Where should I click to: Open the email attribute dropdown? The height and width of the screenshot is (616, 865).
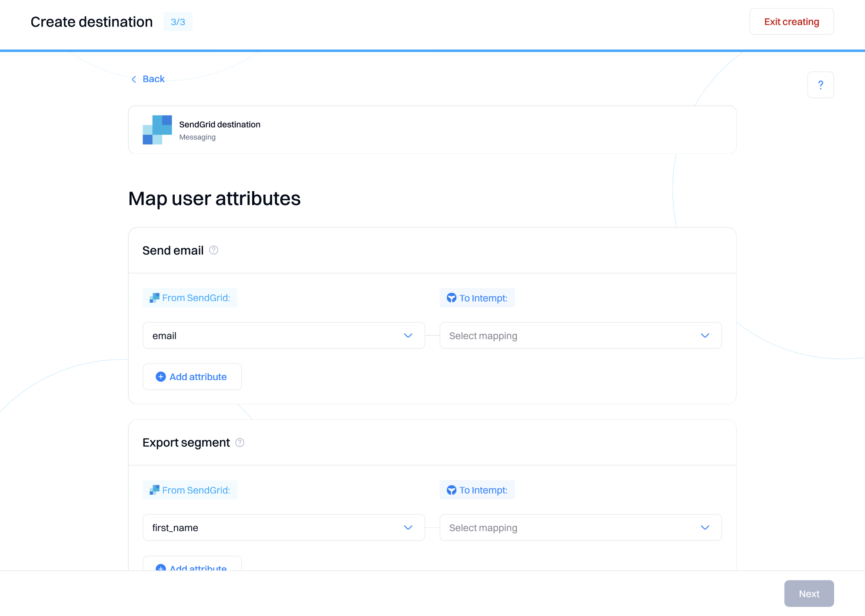click(x=283, y=335)
